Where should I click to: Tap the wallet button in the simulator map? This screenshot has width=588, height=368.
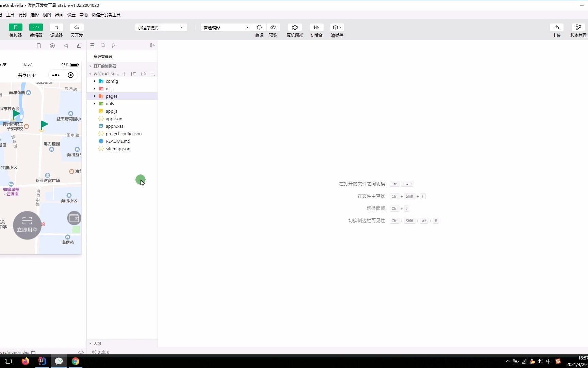(74, 218)
